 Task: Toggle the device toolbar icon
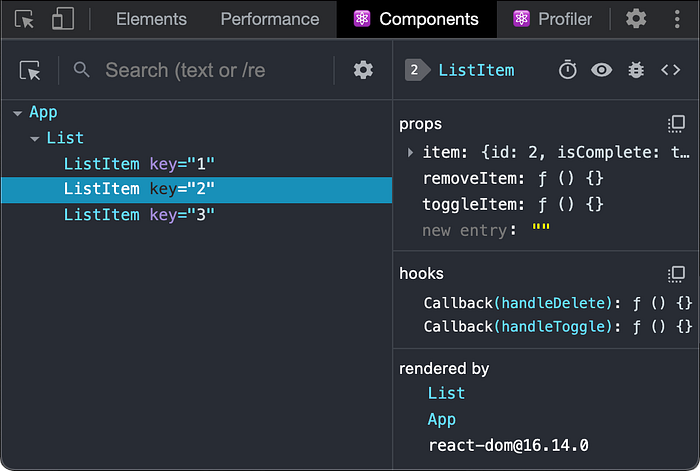click(63, 19)
